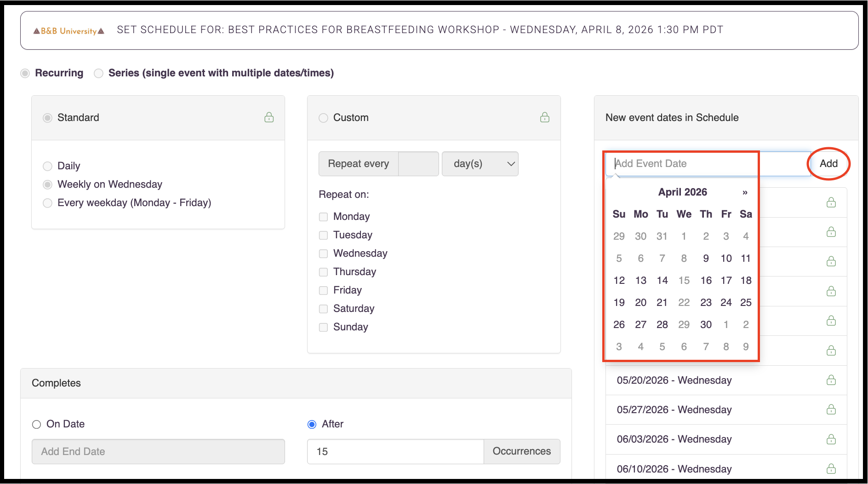Tick the Thursday checkbox

[324, 272]
